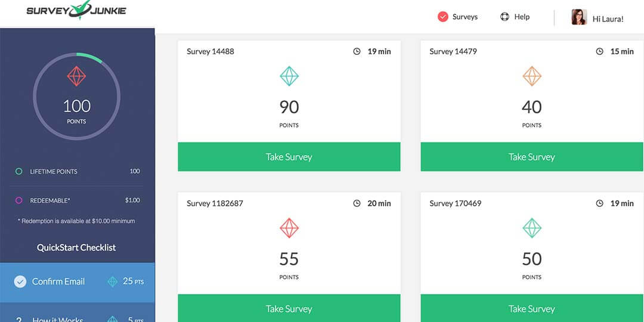Click the teal diamond on Survey 14488
The height and width of the screenshot is (322, 644).
289,76
